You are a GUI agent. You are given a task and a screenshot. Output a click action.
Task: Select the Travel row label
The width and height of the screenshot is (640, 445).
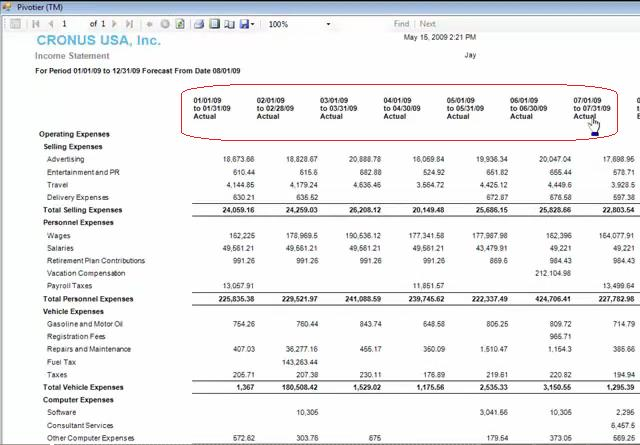(58, 185)
